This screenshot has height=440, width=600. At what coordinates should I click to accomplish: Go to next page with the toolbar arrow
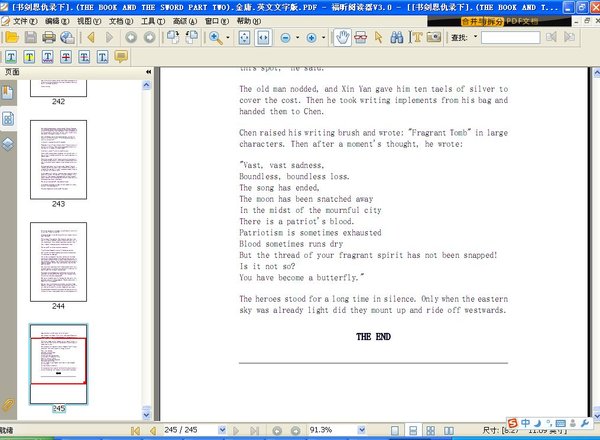click(x=109, y=37)
